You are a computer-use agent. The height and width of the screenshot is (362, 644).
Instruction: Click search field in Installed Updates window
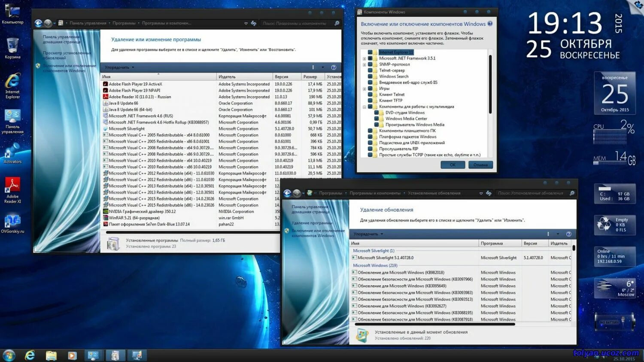click(x=532, y=193)
